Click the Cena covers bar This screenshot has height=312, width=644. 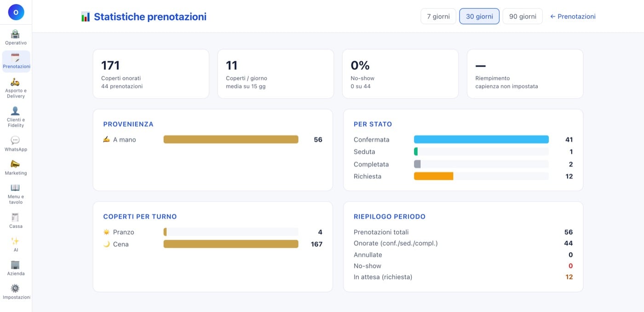[x=231, y=244]
